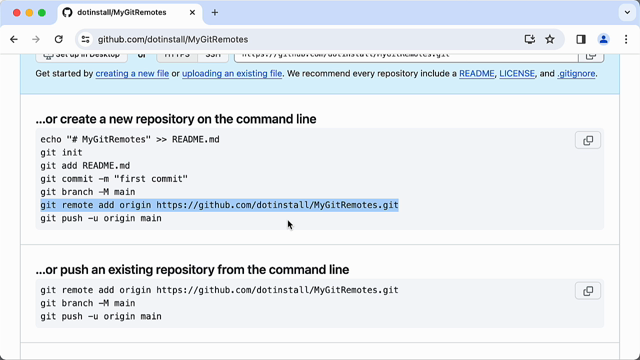View site information icon beside URL
640x360 pixels.
click(85, 39)
